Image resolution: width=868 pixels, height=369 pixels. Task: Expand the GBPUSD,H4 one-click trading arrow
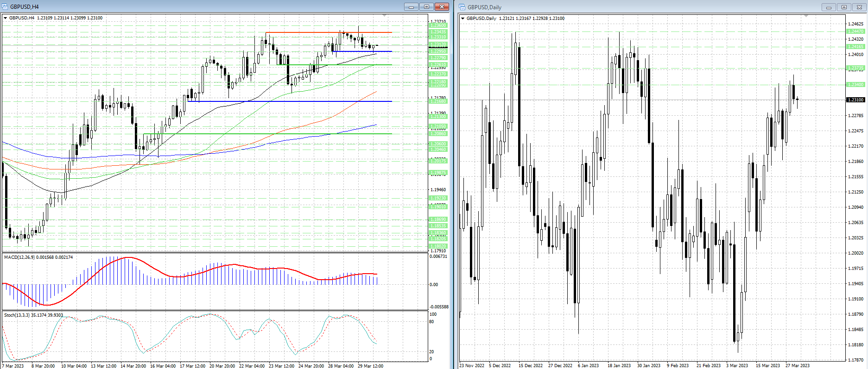(6, 18)
